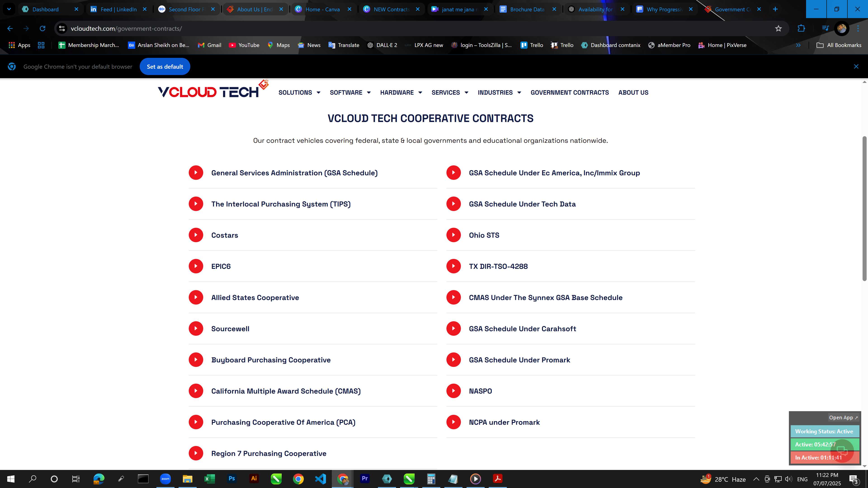Expand the Sourcewell contract arrow icon
The width and height of the screenshot is (868, 488).
(x=196, y=328)
